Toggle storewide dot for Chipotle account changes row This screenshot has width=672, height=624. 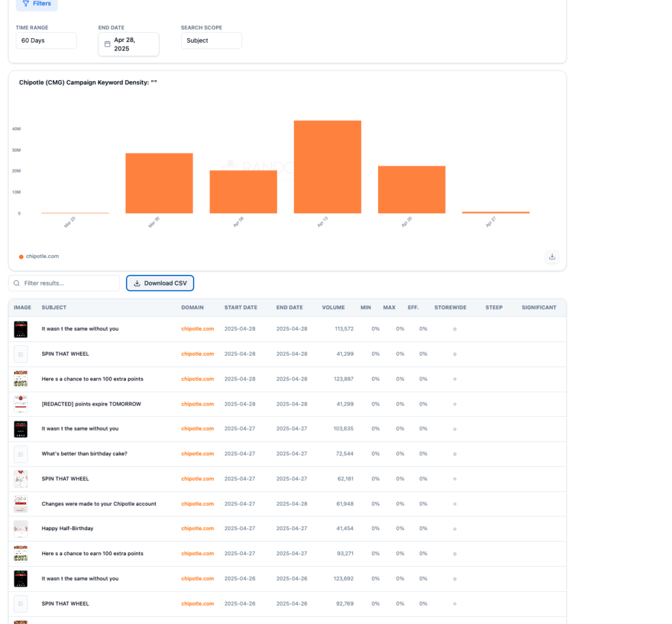pyautogui.click(x=455, y=504)
